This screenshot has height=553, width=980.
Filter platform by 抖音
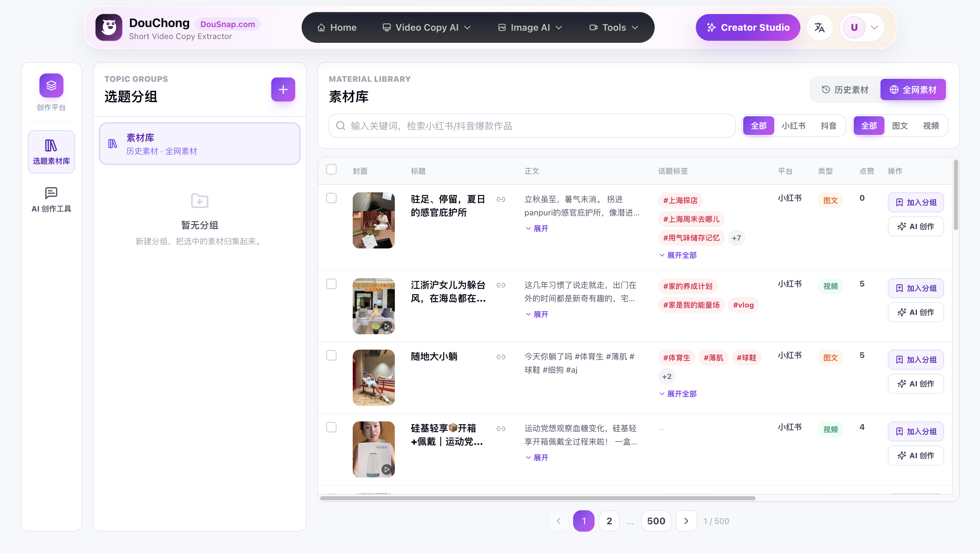(x=828, y=126)
